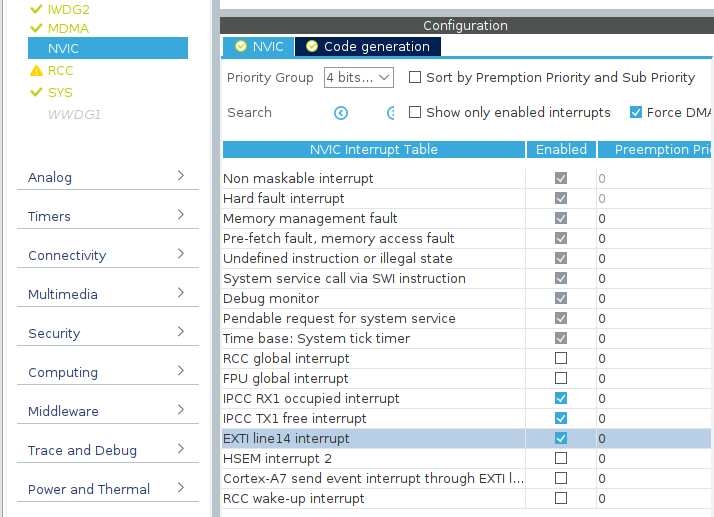
Task: Enable the FPU global interrupt checkbox
Action: (561, 379)
